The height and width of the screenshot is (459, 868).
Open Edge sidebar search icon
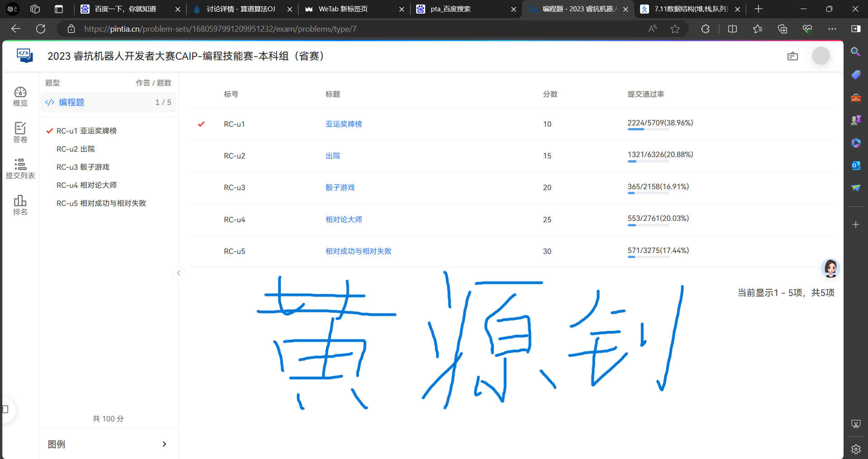coord(855,53)
